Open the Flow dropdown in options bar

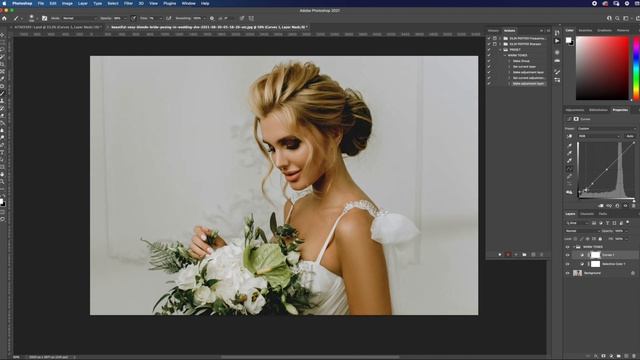click(x=160, y=18)
